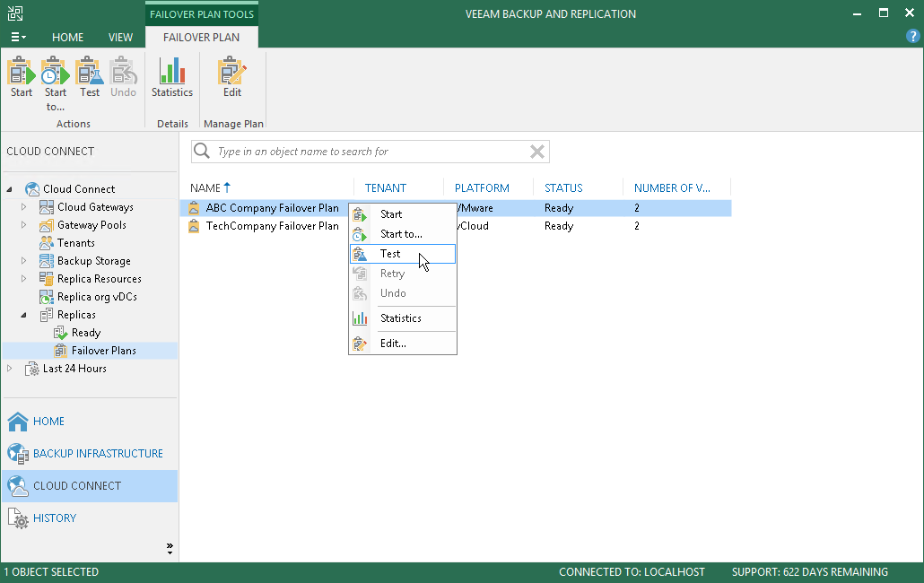The width and height of the screenshot is (924, 583).
Task: Choose Start in the context menu
Action: 403,214
